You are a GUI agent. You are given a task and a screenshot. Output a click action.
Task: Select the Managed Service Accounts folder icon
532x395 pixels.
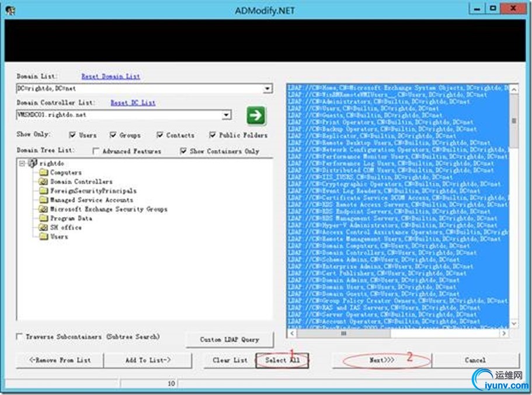[x=43, y=200]
